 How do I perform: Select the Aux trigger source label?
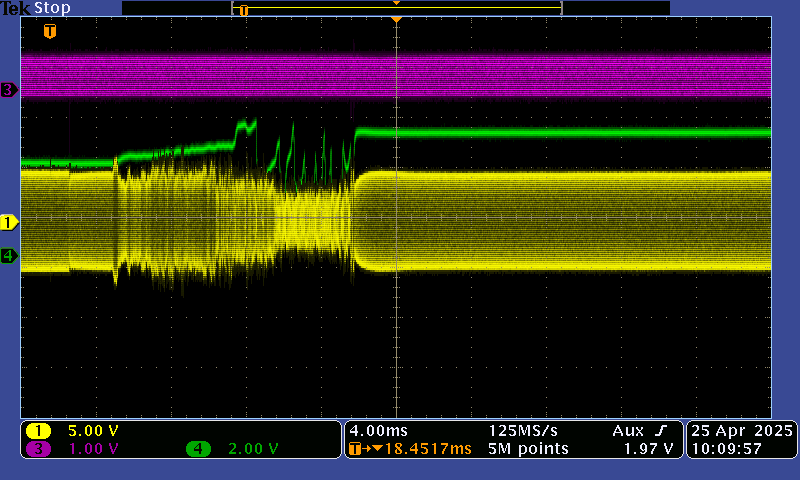[627, 431]
